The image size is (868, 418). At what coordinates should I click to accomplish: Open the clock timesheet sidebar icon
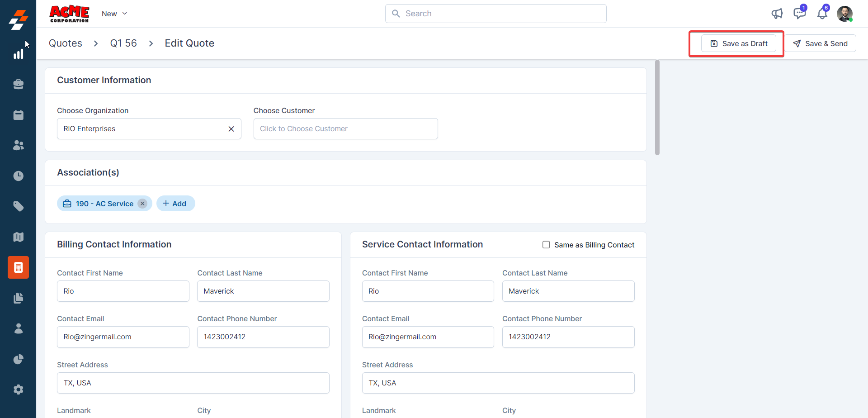18,176
